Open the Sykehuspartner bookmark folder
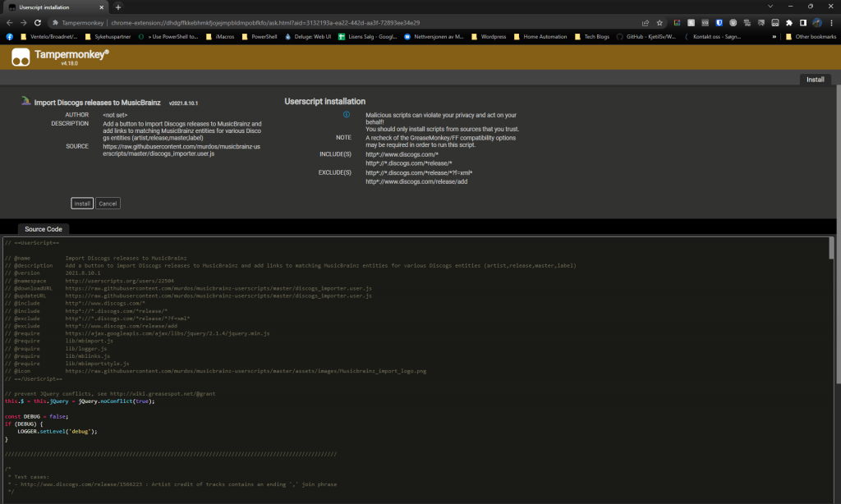Viewport: 841px width, 504px height. 108,37
